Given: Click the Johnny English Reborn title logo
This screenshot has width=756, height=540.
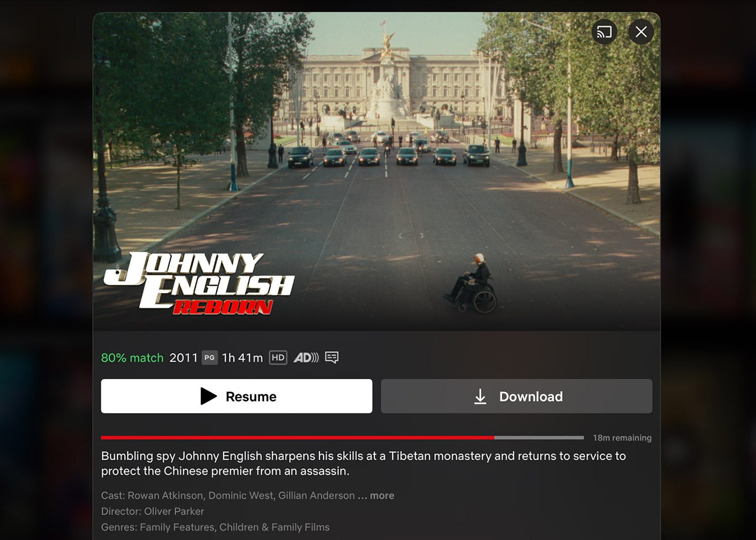Looking at the screenshot, I should tap(199, 283).
